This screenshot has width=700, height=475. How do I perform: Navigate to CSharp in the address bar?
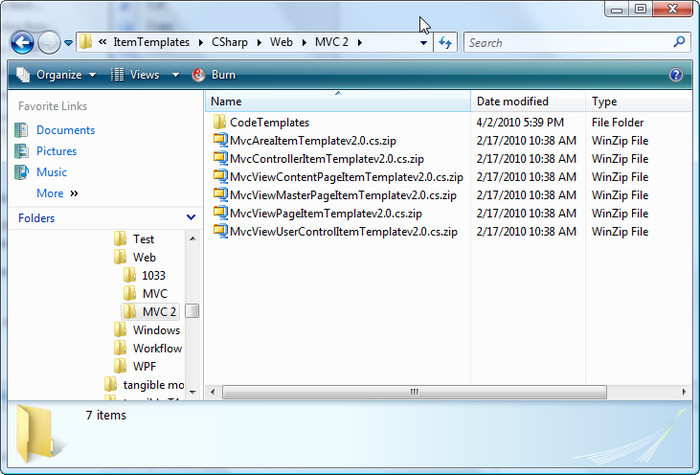(x=229, y=42)
